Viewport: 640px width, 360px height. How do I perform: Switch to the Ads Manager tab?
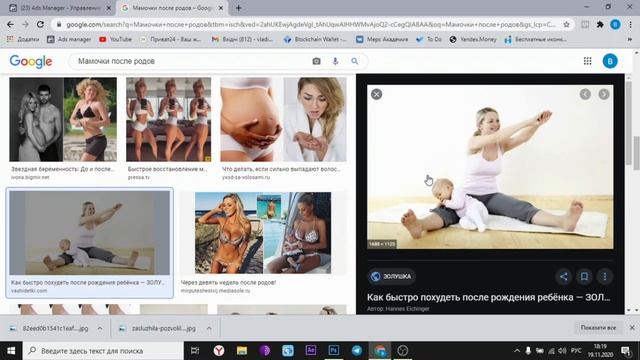click(60, 8)
